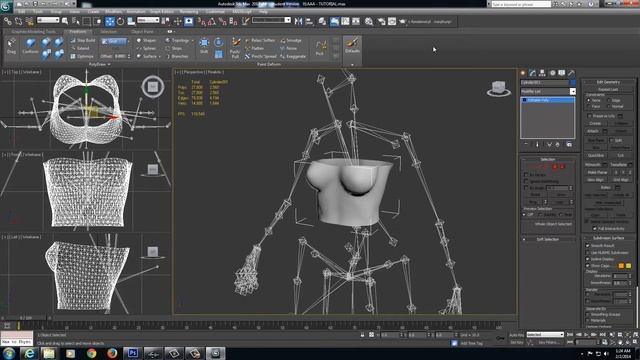Open the reference coordinate system dropdown
Image resolution: width=640 pixels, height=360 pixels.
pyautogui.click(x=148, y=20)
